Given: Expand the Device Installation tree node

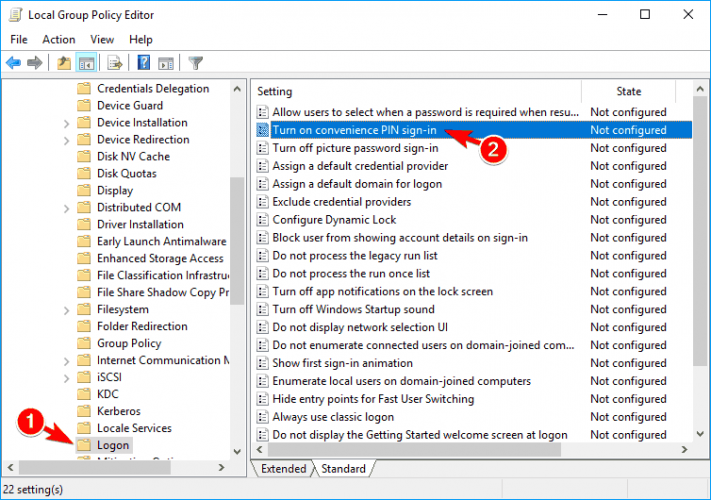Looking at the screenshot, I should [66, 123].
